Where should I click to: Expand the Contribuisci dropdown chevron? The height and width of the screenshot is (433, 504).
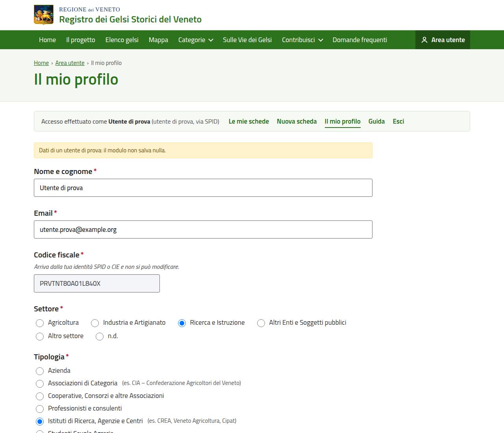point(321,40)
